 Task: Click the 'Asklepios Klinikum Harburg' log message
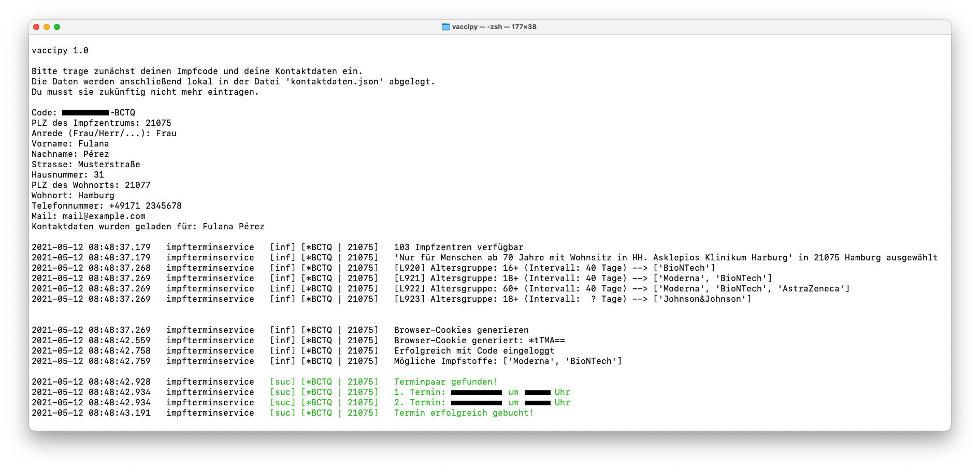[666, 258]
